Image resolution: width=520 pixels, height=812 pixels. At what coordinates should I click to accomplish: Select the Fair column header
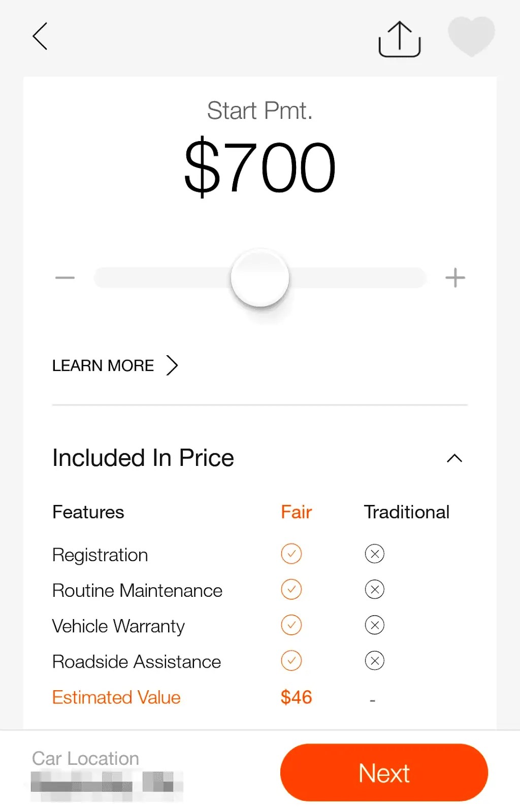coord(297,512)
